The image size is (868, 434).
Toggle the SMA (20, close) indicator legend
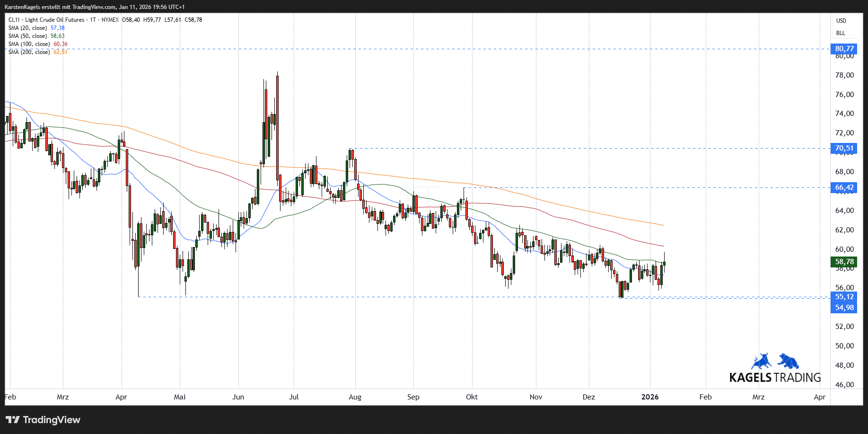[x=27, y=28]
